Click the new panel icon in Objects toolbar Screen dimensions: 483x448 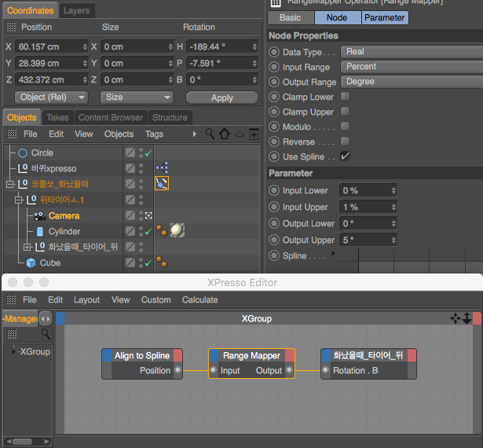click(x=254, y=134)
